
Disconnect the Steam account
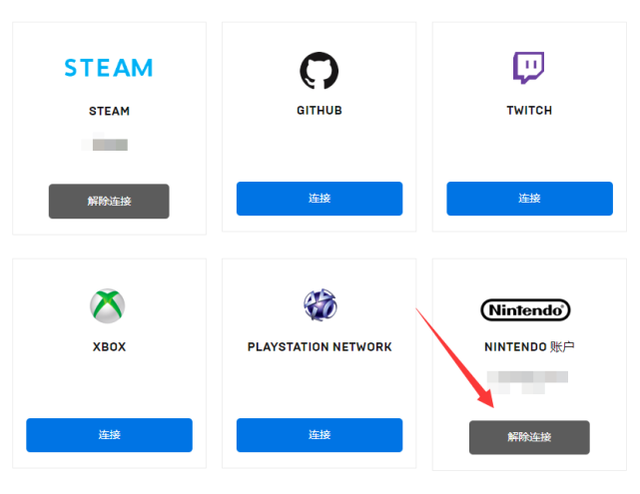pyautogui.click(x=109, y=201)
